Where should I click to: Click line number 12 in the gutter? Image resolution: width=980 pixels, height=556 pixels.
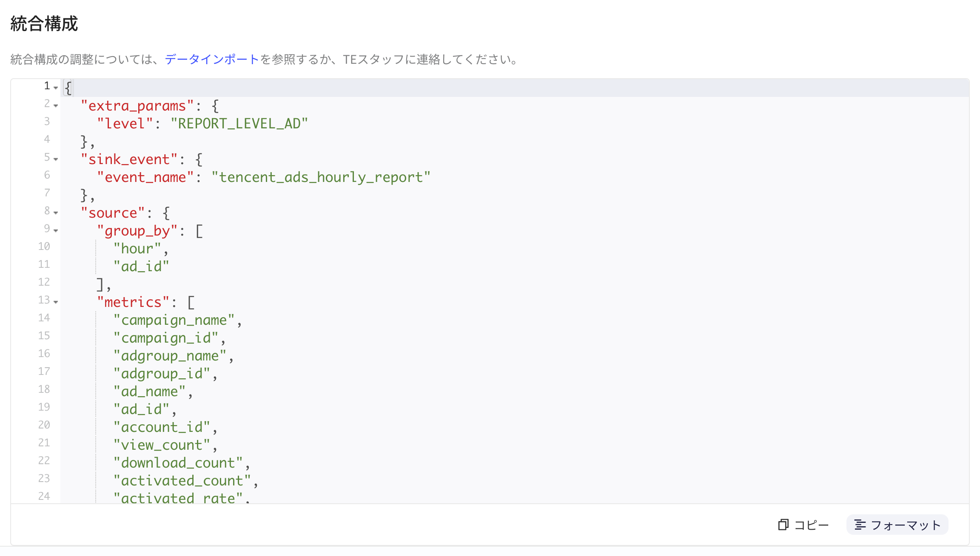(44, 282)
